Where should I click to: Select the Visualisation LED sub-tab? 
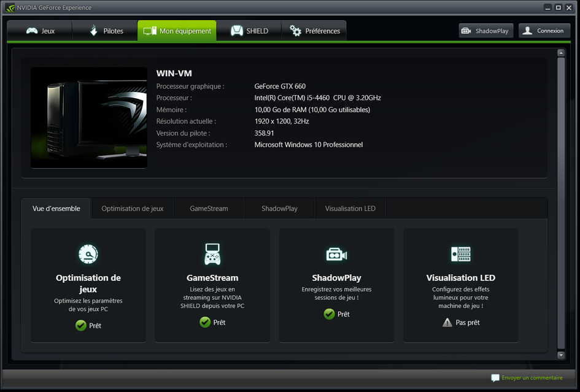[x=350, y=209]
